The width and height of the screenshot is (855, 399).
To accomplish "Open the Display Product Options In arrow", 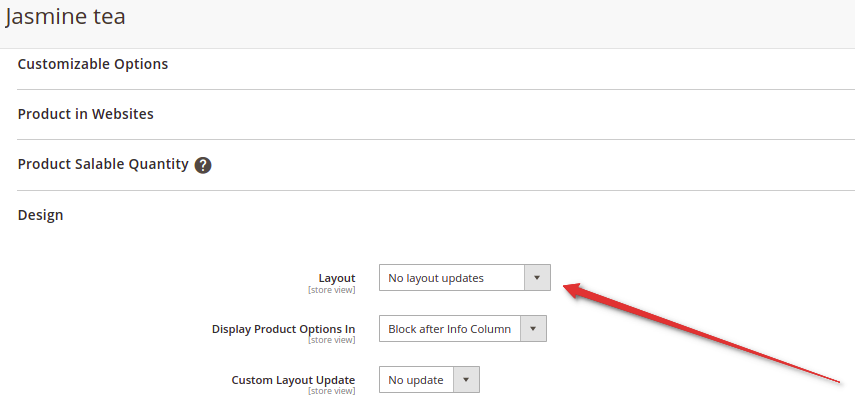I will point(533,329).
